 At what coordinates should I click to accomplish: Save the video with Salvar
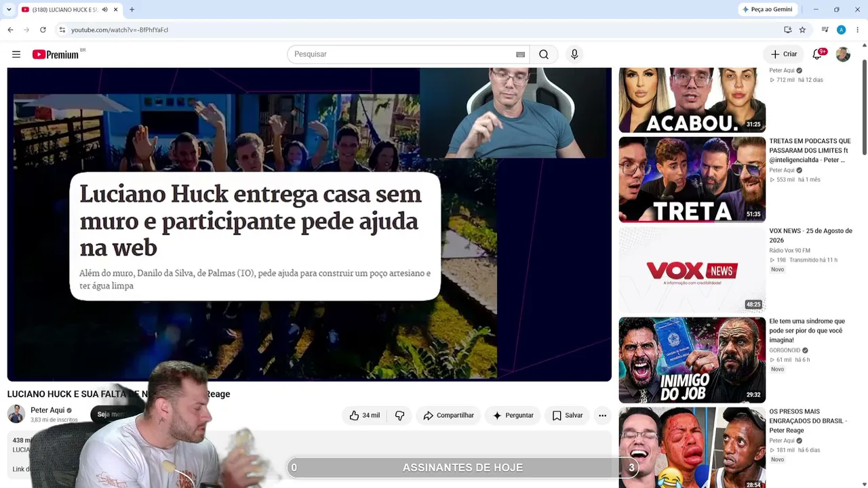point(568,415)
